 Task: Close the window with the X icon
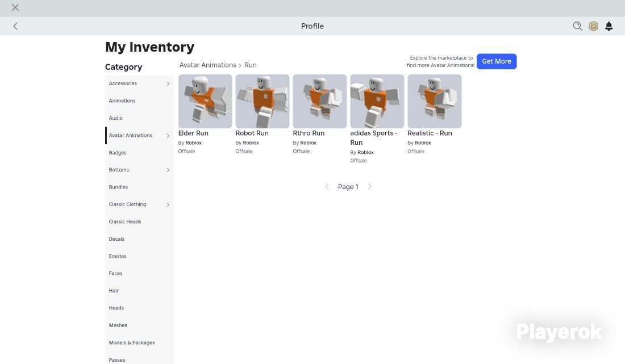point(15,7)
